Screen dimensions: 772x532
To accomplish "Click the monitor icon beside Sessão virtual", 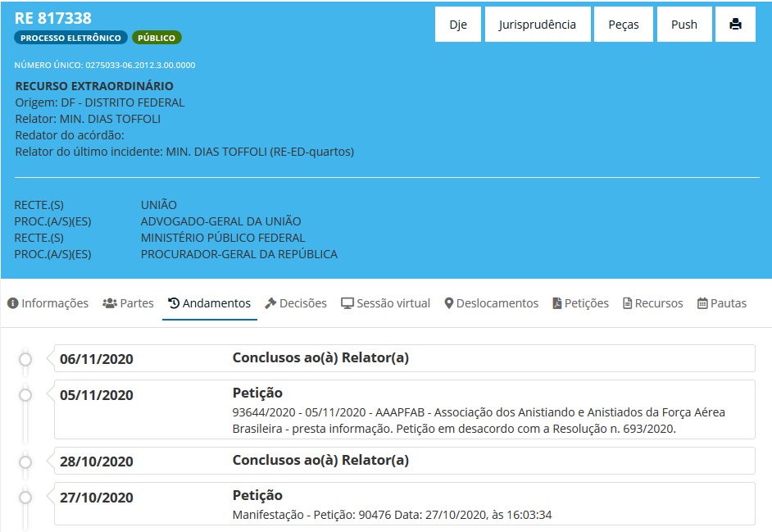I will pos(347,303).
